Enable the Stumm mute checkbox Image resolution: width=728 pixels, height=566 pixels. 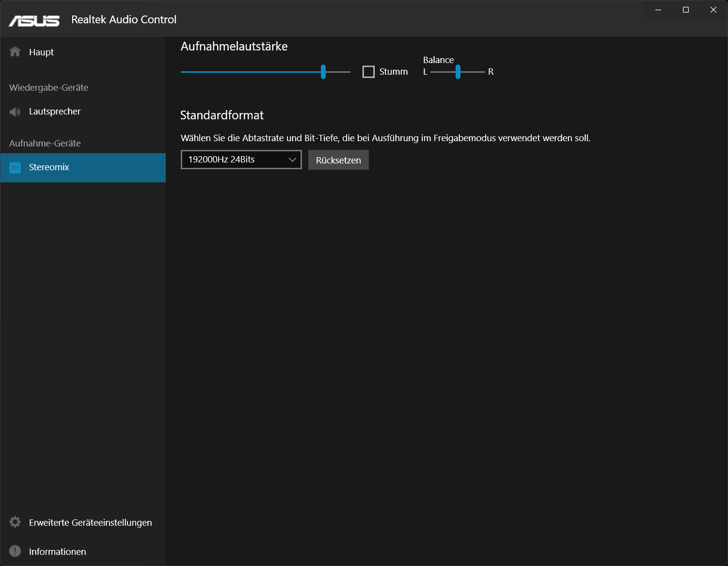(368, 72)
